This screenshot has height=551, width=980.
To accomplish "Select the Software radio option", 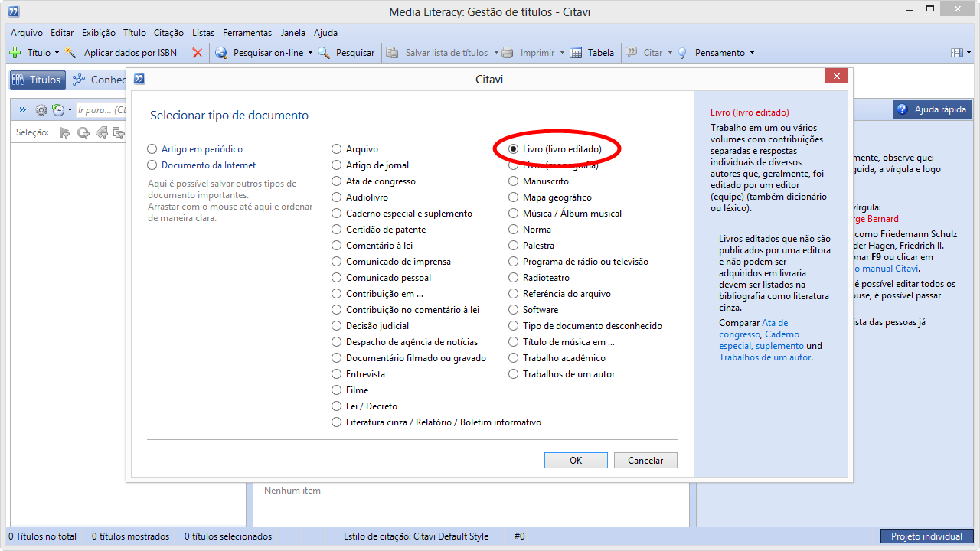I will point(514,310).
